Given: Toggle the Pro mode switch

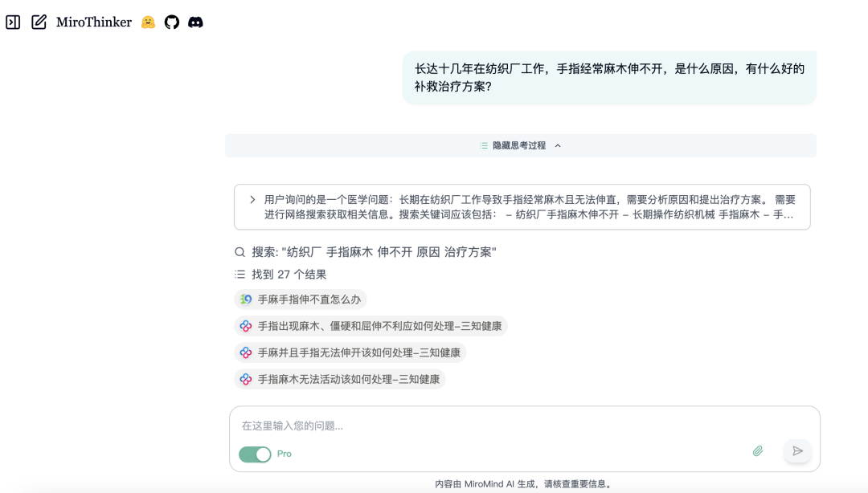Looking at the screenshot, I should (x=256, y=454).
